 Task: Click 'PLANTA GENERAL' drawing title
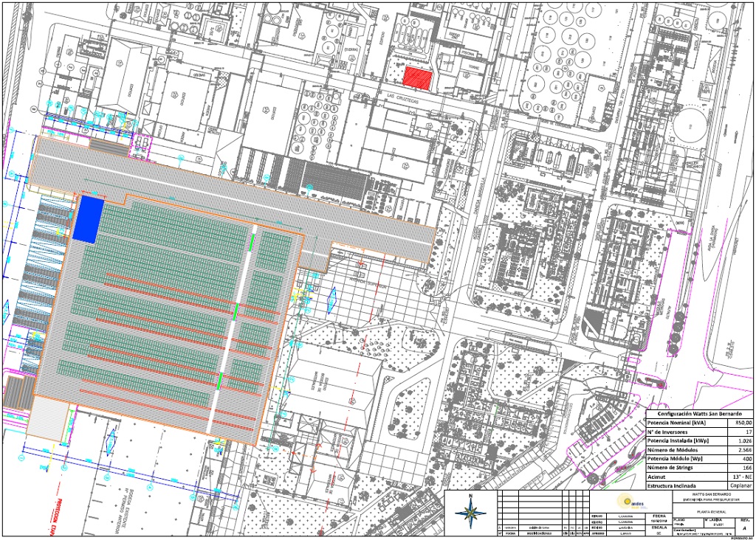tap(713, 511)
